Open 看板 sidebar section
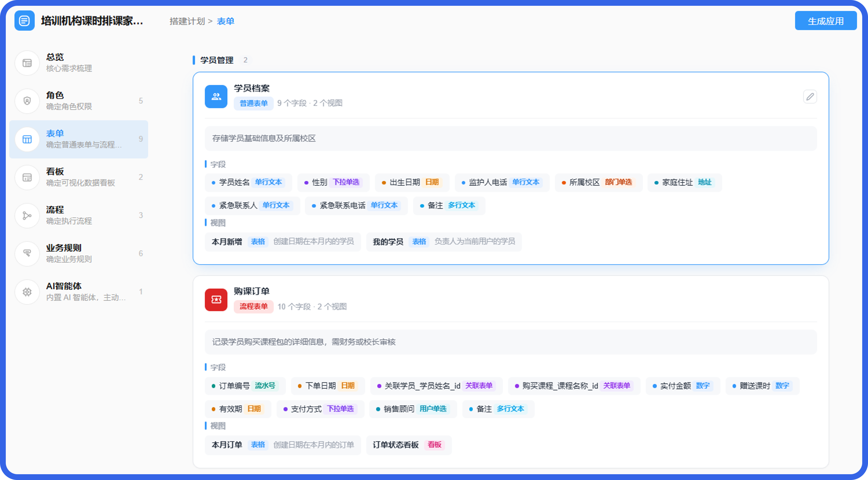 coord(78,177)
